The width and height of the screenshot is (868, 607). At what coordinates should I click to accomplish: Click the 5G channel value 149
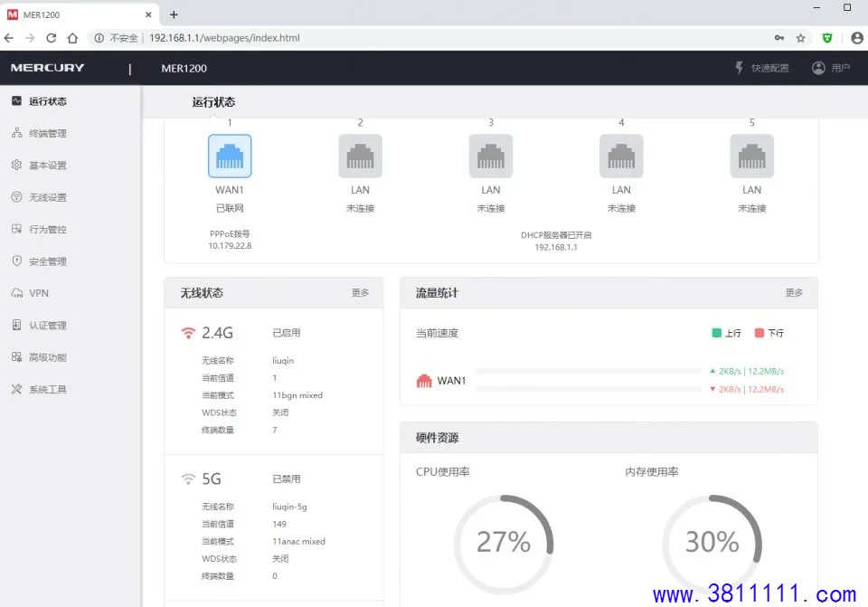(279, 524)
